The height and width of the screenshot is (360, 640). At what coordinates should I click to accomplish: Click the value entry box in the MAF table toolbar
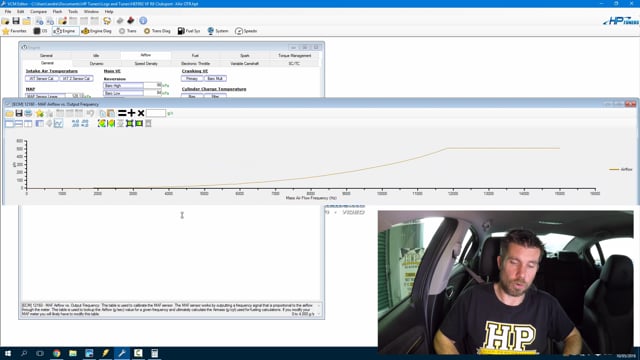point(156,113)
